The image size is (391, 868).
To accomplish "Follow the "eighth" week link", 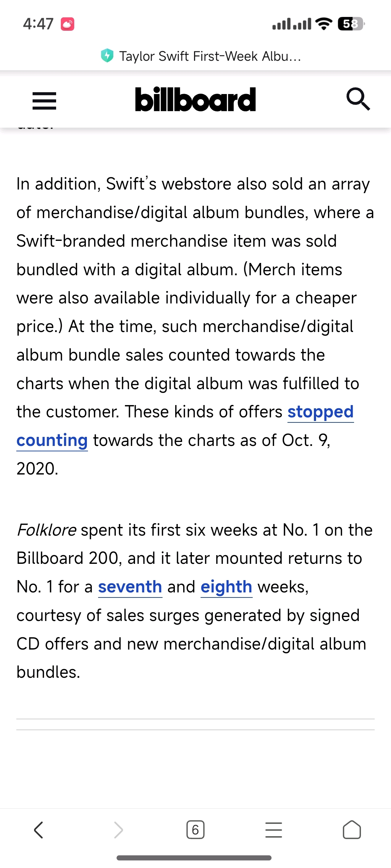I will click(x=226, y=587).
